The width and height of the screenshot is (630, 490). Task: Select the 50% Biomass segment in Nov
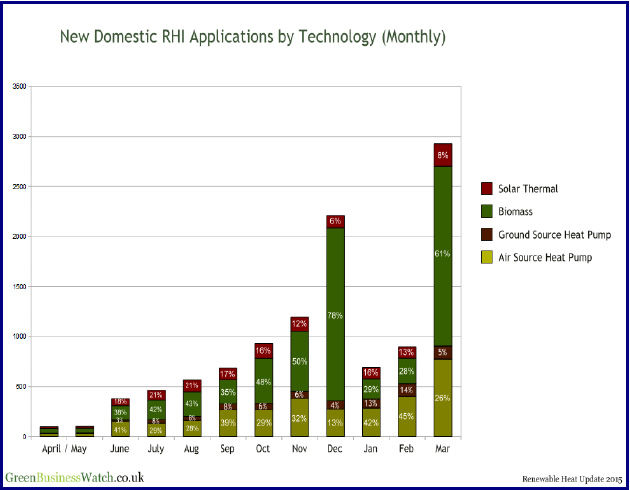299,360
